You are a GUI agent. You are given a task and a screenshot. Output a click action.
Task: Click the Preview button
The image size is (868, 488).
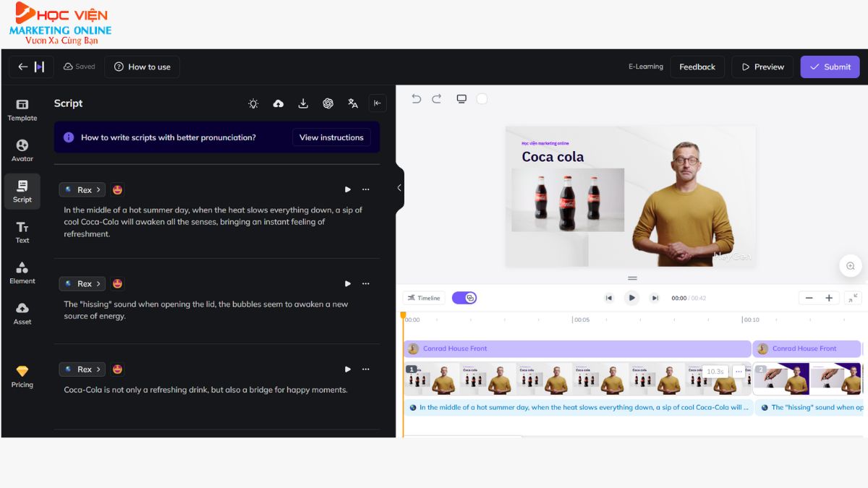pyautogui.click(x=762, y=67)
